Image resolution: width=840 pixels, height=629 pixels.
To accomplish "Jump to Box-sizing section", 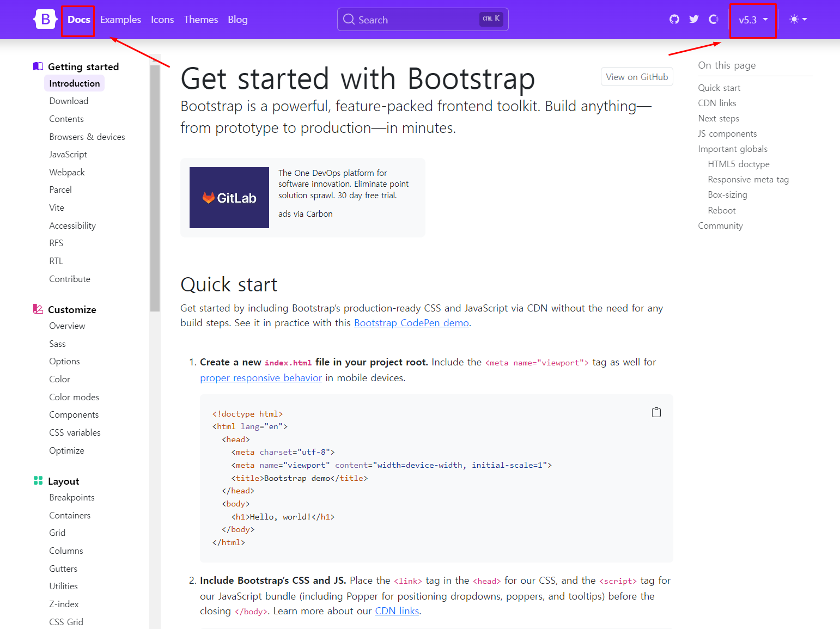I will click(x=727, y=195).
